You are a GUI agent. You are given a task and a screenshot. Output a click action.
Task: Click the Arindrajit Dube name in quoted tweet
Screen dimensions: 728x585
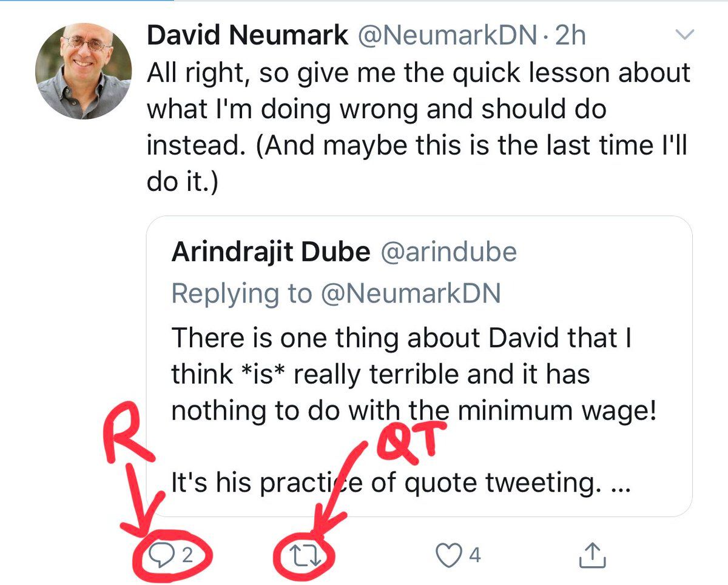(271, 252)
